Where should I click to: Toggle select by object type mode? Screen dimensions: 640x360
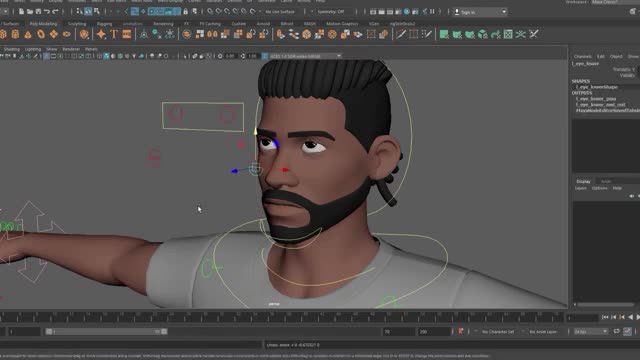pyautogui.click(x=88, y=12)
